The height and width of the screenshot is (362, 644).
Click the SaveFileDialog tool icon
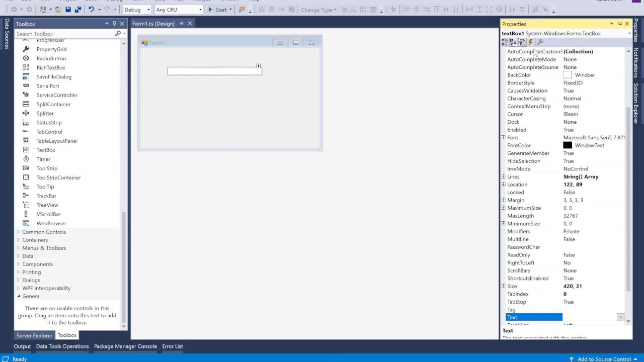click(26, 77)
